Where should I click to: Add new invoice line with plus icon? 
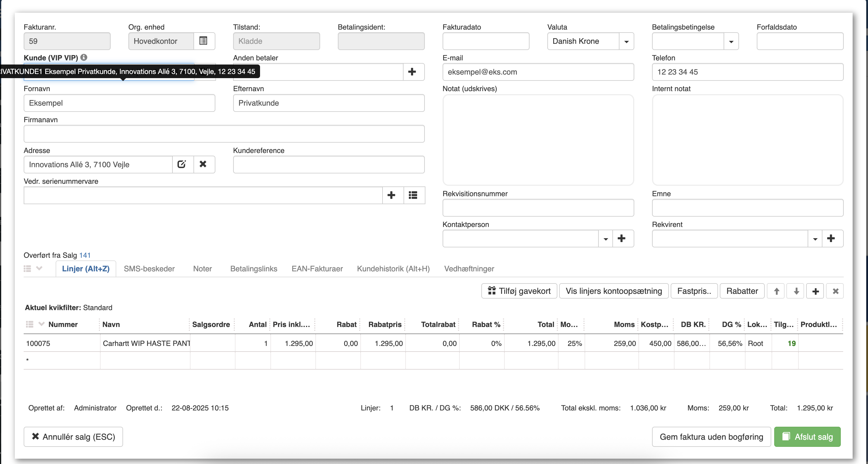pos(815,291)
